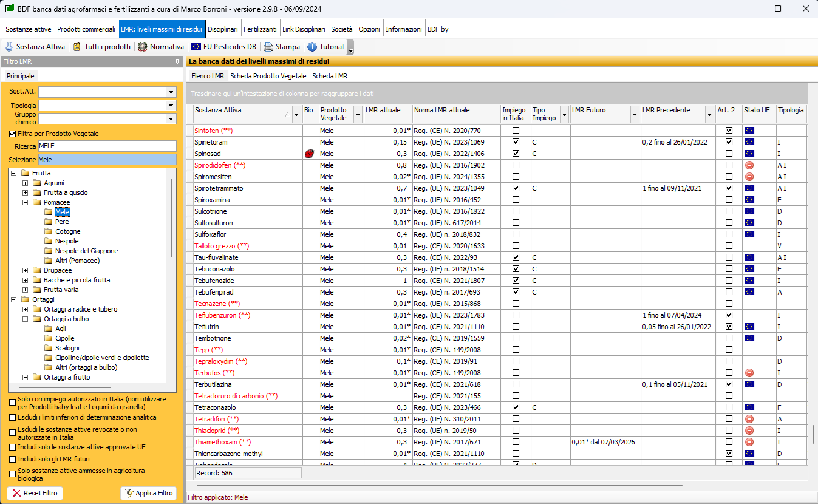
Task: Click red status icon in Spiromesifen row
Action: coord(749,177)
